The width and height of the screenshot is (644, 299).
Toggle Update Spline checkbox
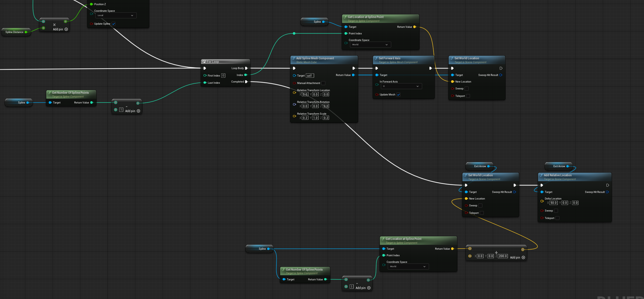114,24
